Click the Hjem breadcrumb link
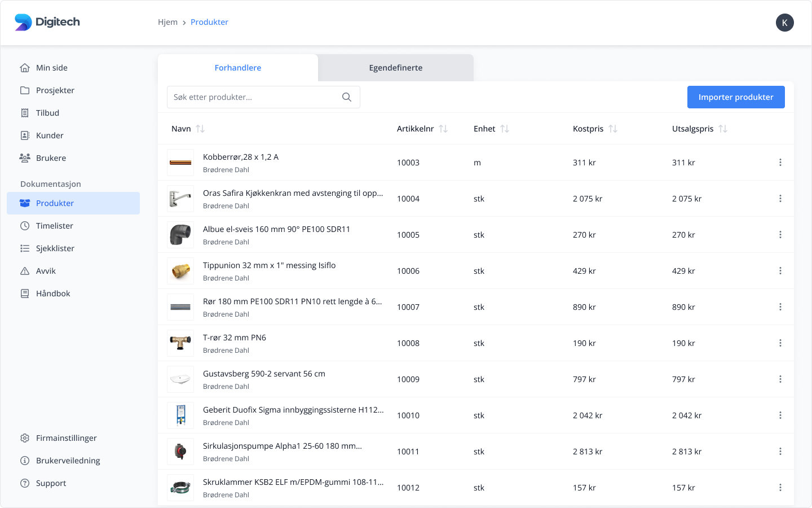This screenshot has width=812, height=508. click(167, 22)
